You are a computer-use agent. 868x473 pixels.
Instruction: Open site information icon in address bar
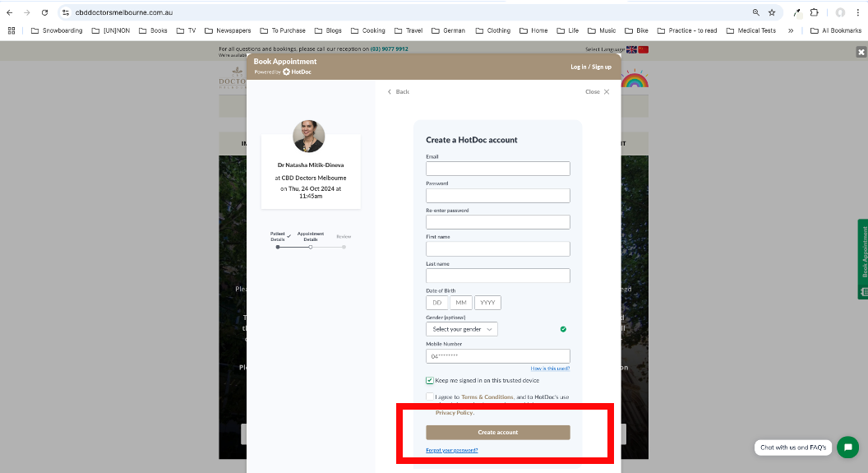tap(66, 12)
